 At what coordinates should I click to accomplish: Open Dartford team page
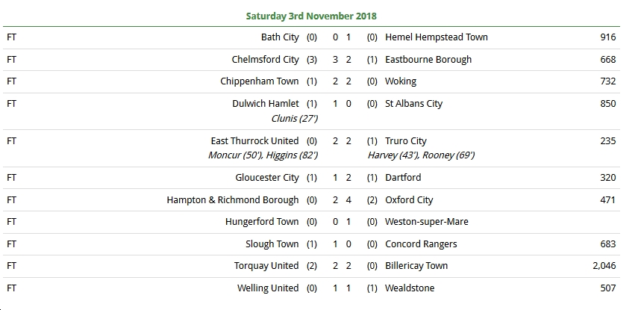[x=403, y=178]
